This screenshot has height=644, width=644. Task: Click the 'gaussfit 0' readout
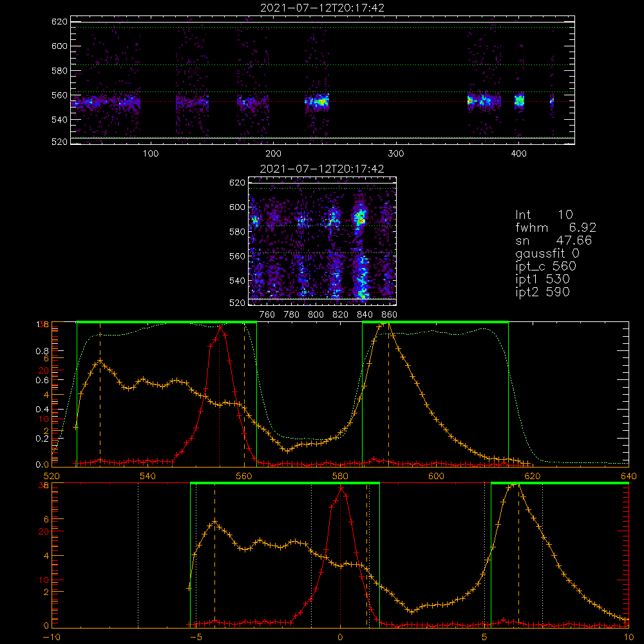(547, 253)
